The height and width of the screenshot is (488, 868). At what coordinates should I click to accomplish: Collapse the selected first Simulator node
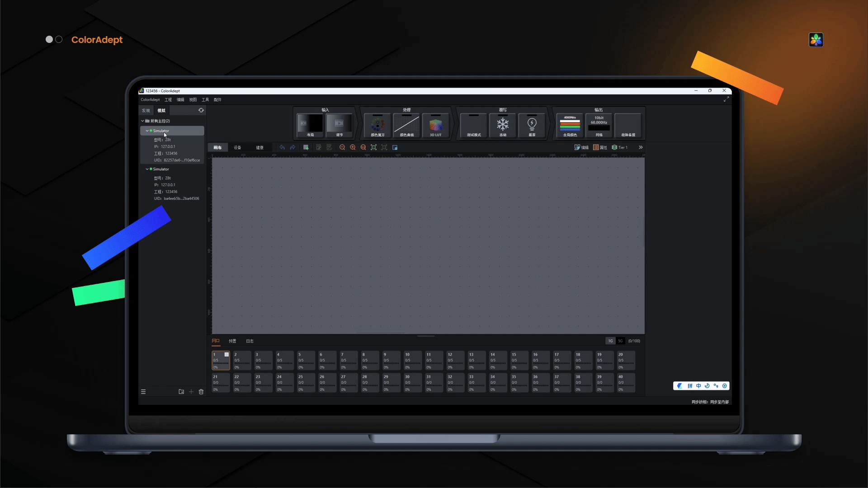[147, 131]
